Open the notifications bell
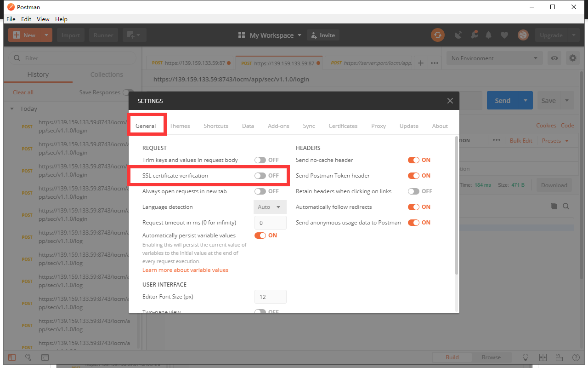Image resolution: width=588 pixels, height=368 pixels. tap(489, 35)
